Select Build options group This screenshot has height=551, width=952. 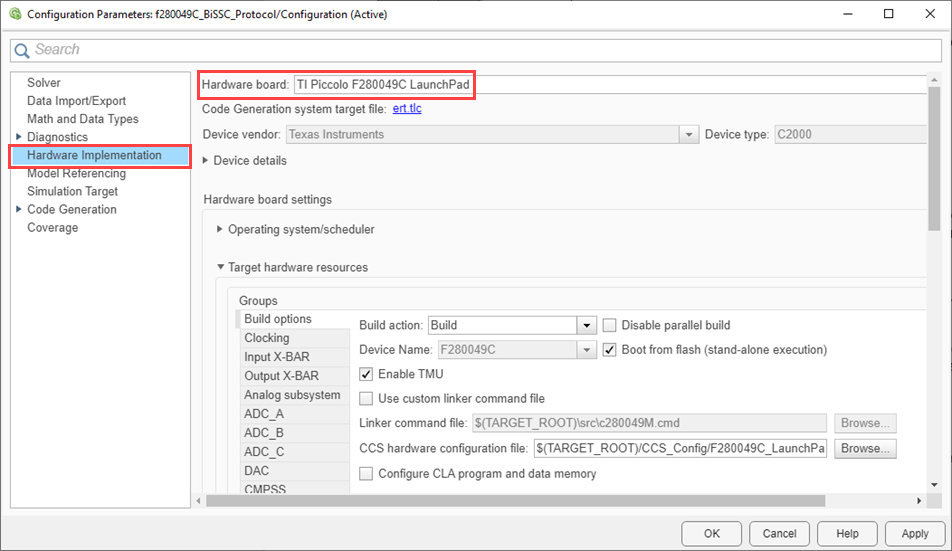coord(293,319)
